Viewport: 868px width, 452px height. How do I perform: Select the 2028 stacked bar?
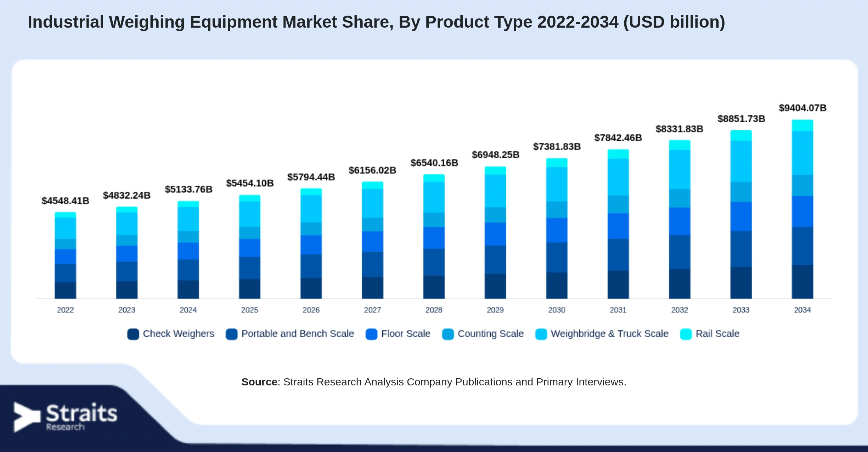pyautogui.click(x=434, y=237)
